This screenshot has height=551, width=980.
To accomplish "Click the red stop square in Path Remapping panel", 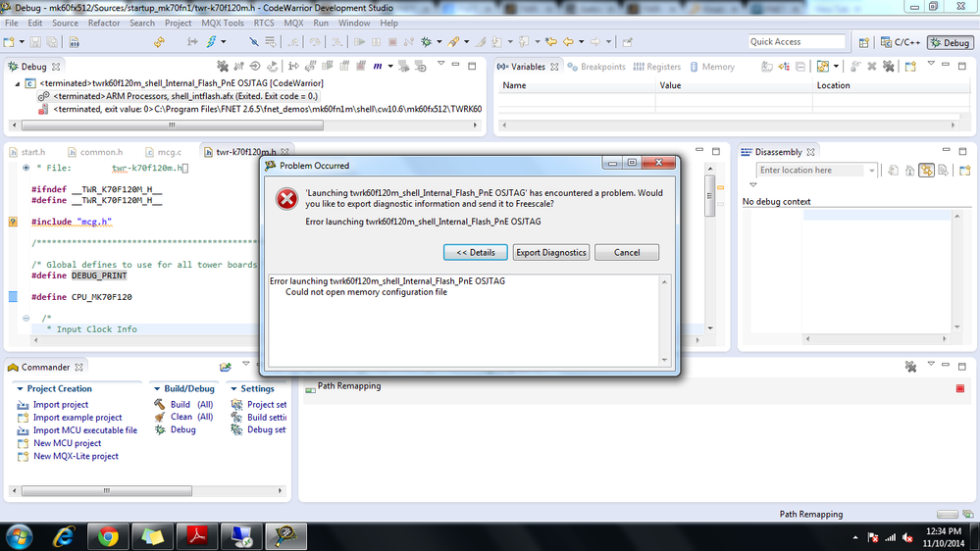I will pos(960,388).
